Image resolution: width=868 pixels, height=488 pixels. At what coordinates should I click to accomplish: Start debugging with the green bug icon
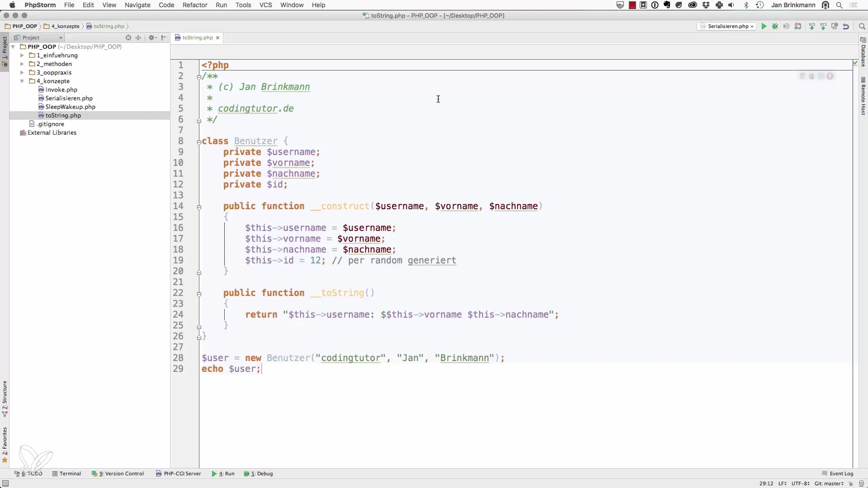click(x=775, y=26)
